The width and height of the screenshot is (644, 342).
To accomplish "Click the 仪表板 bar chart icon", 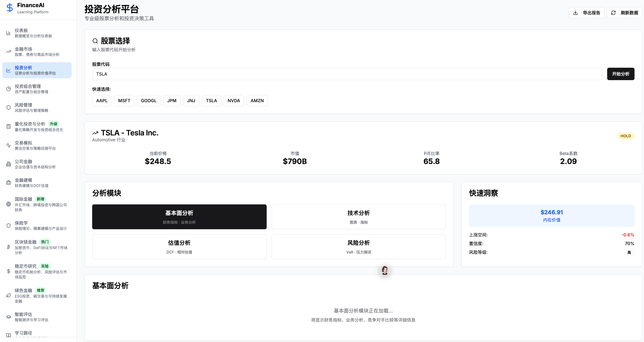I will (x=9, y=33).
